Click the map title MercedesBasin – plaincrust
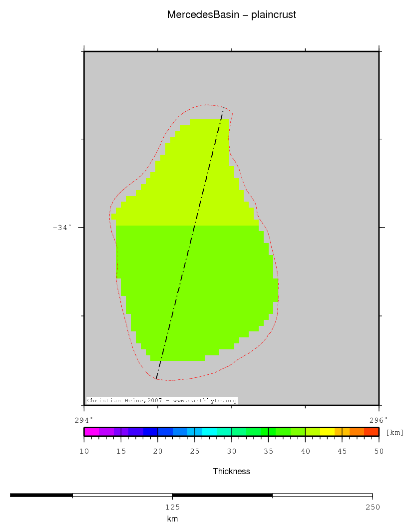The height and width of the screenshot is (532, 413). (231, 15)
